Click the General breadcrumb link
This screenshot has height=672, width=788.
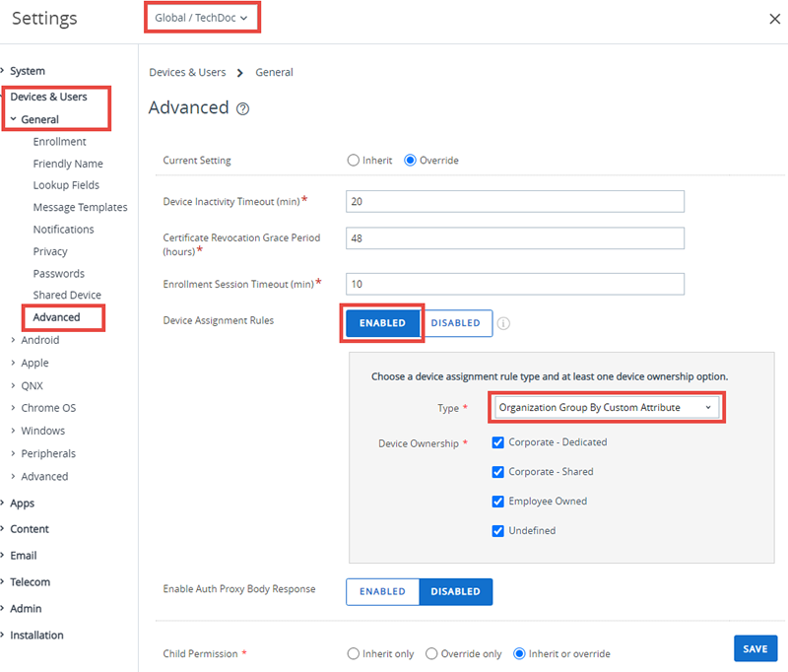point(274,72)
